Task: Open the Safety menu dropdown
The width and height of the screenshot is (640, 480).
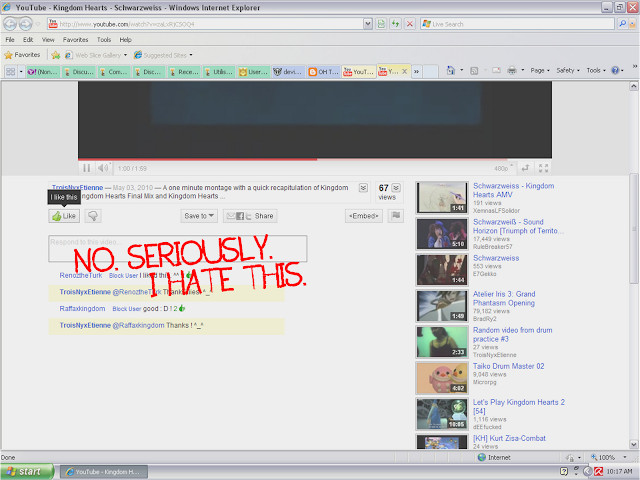Action: [x=568, y=70]
